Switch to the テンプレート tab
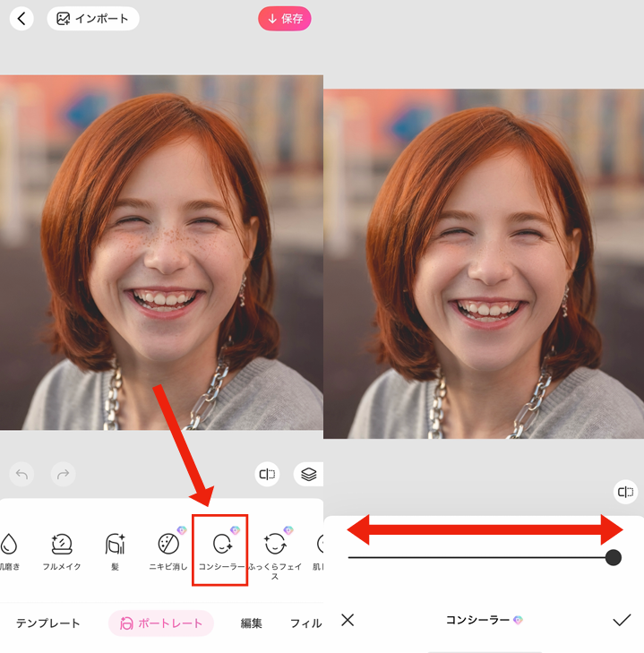Screen dimensions: 644x653 point(48,623)
